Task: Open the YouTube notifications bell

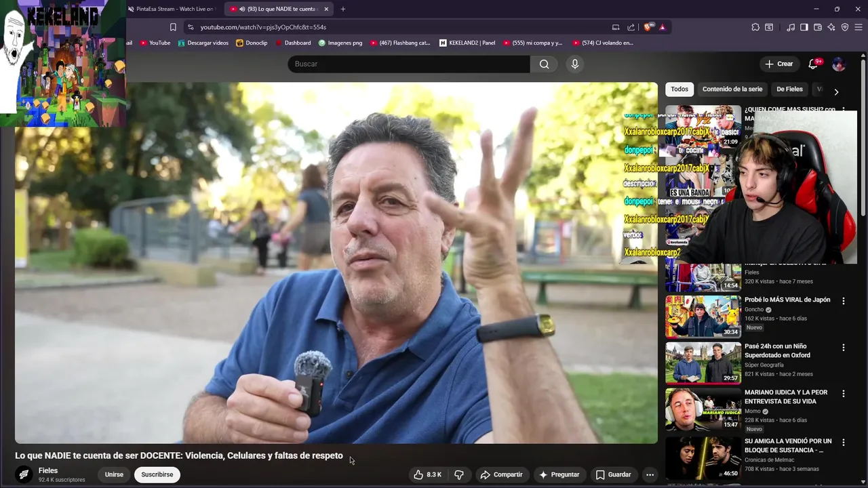Action: 813,64
